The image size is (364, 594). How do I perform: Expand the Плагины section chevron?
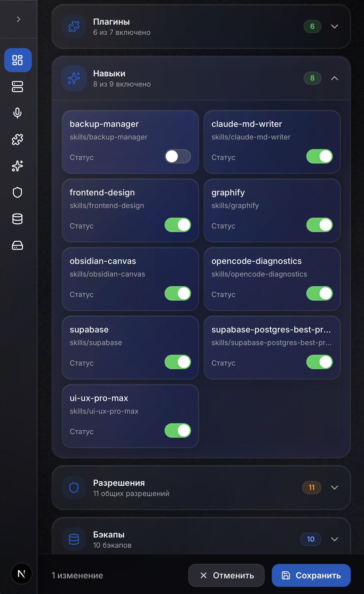pos(335,26)
